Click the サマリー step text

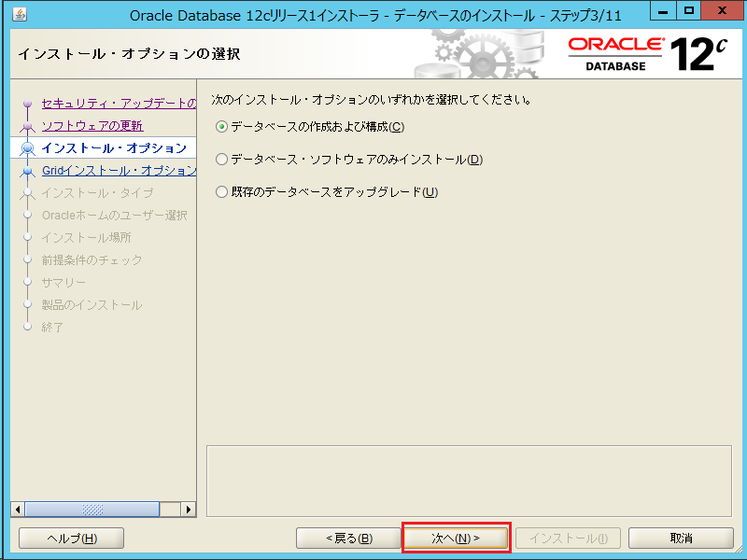click(x=63, y=283)
